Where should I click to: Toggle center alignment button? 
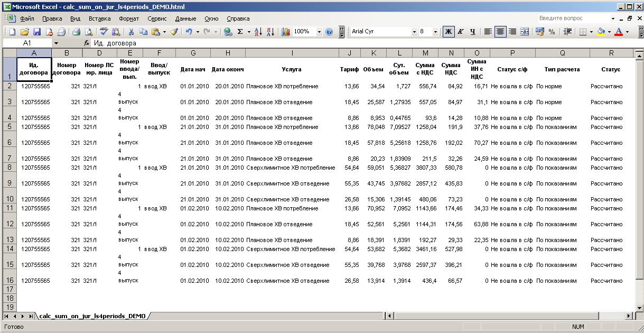coord(500,32)
